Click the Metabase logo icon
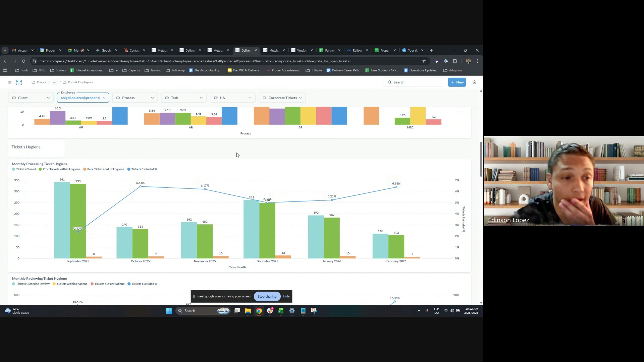This screenshot has height=362, width=644. 19,82
